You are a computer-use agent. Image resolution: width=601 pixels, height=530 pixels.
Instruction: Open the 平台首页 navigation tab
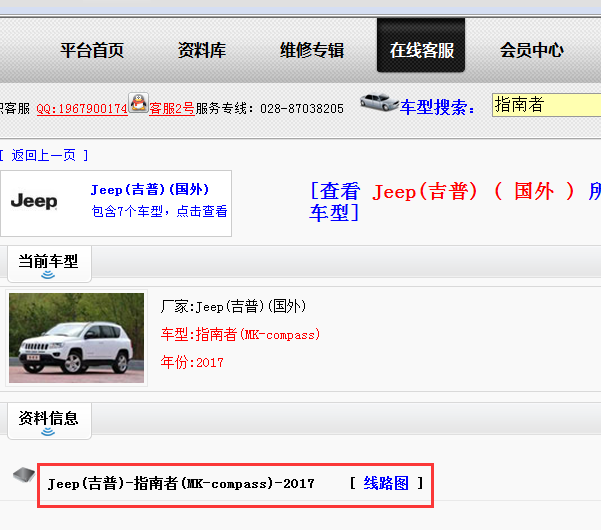(92, 50)
